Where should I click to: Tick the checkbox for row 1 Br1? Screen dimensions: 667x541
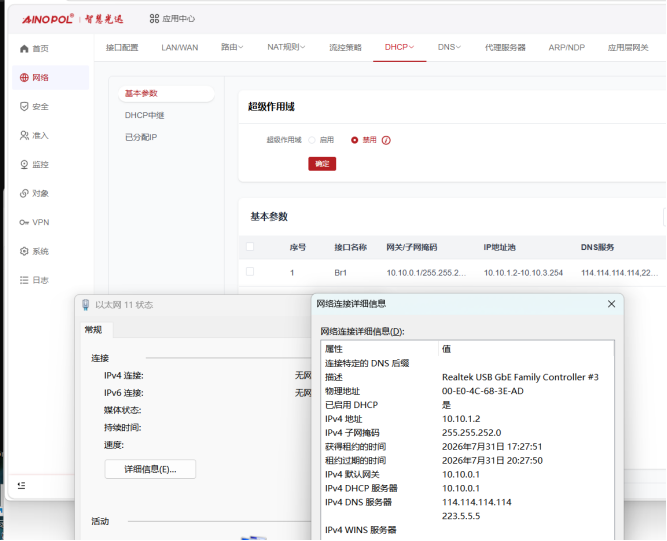click(250, 272)
